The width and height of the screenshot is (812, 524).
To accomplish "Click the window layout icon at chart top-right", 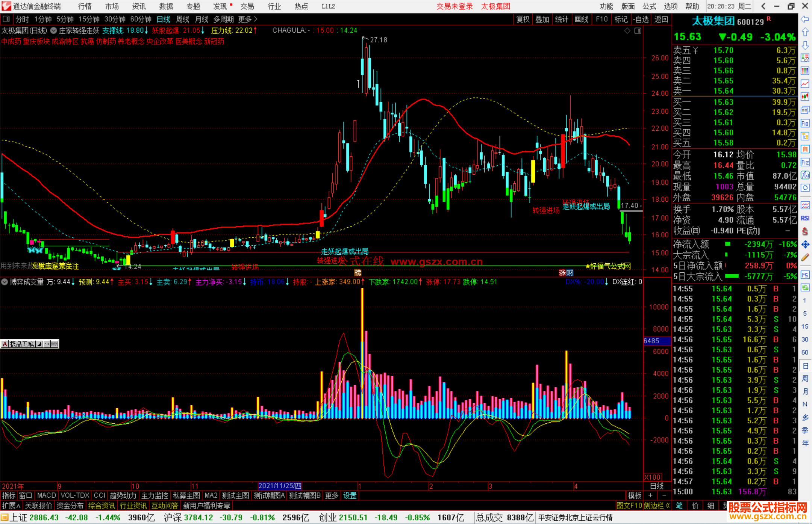I will click(x=638, y=31).
